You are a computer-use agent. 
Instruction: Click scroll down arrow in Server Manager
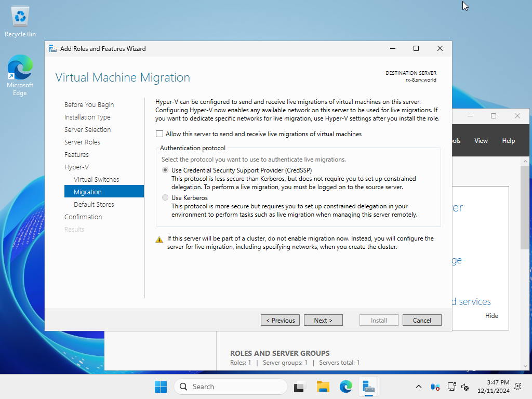point(525,366)
